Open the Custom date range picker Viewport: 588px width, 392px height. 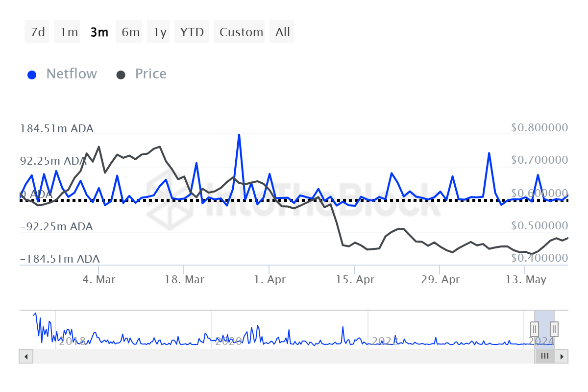tap(240, 31)
